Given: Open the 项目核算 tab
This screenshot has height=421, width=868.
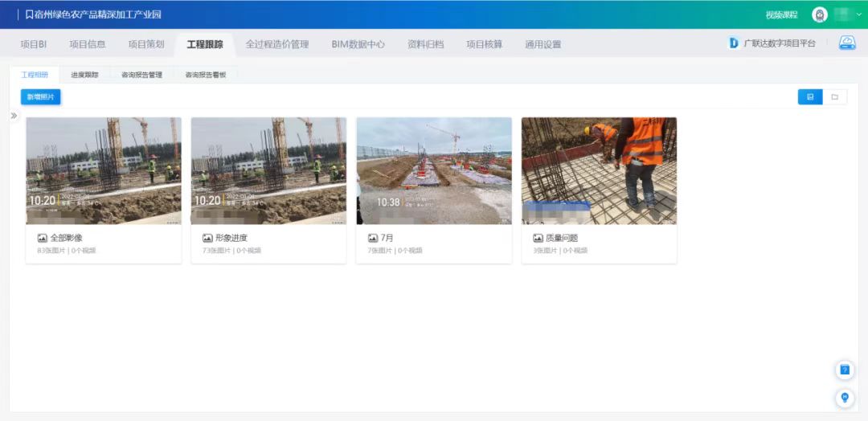Looking at the screenshot, I should [485, 45].
